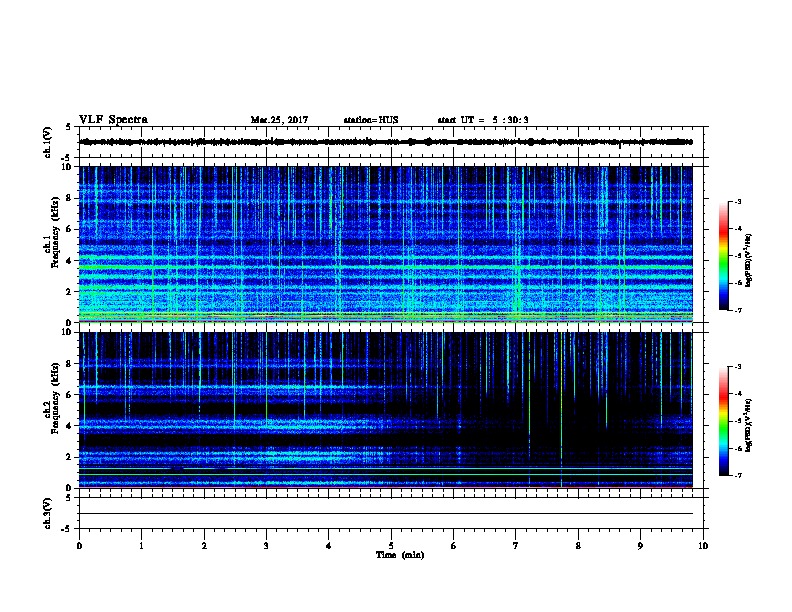Select the "Mar.25, 2017" date text
Viewport: 792px width, 612px height.
[279, 120]
